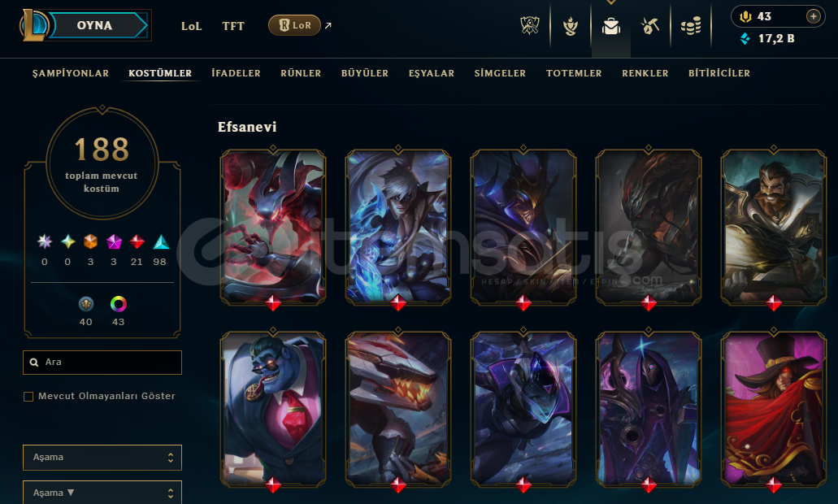Image resolution: width=838 pixels, height=504 pixels.
Task: Switch to the ŞAMPİYONLAR tab
Action: 71,73
